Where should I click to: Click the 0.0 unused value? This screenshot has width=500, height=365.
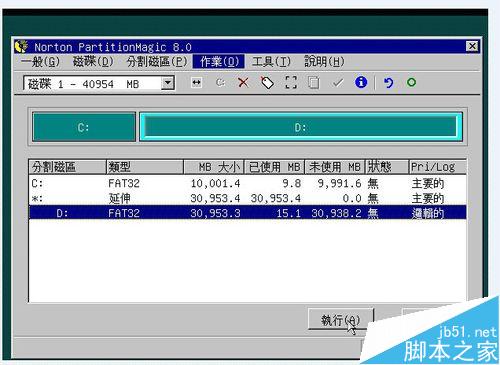[x=352, y=199]
